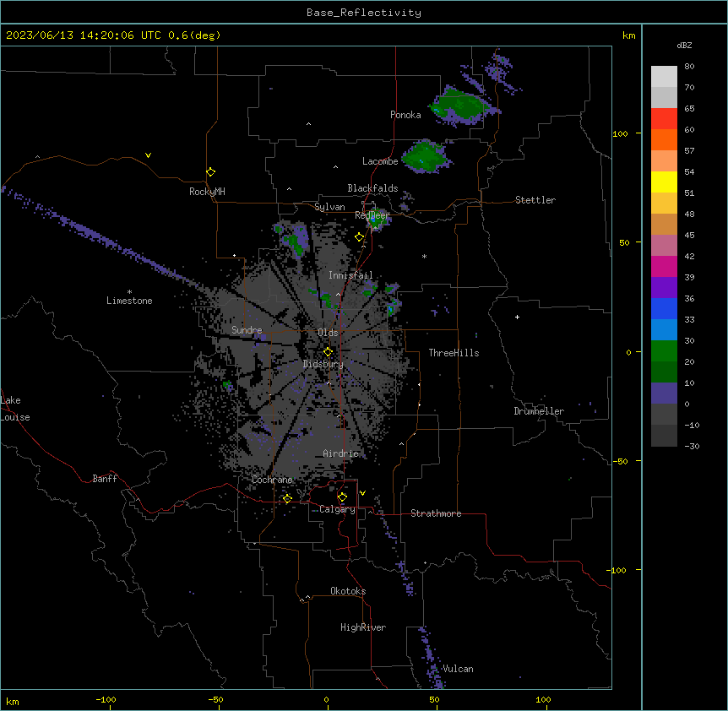This screenshot has width=728, height=711.
Task: Click the white plus marker north of Drumheller
Action: (517, 317)
